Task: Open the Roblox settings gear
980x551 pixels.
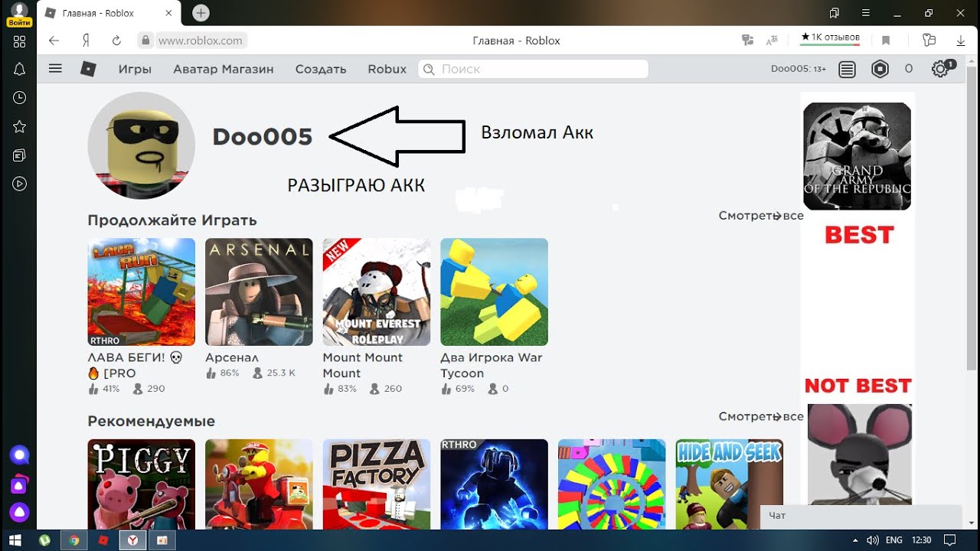Action: [x=940, y=69]
